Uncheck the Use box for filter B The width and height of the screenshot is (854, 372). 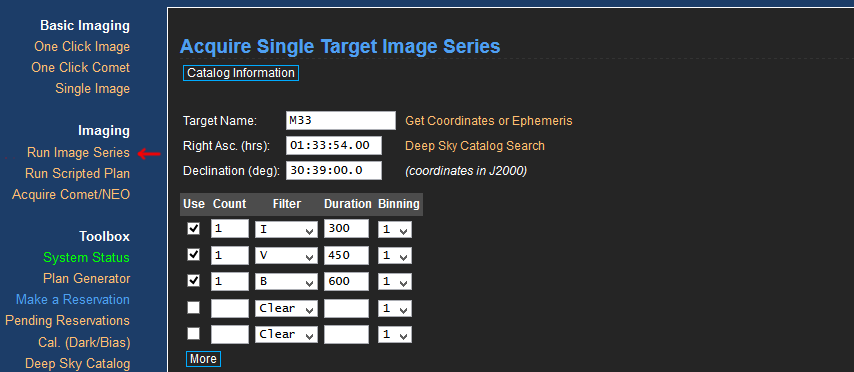pyautogui.click(x=193, y=281)
